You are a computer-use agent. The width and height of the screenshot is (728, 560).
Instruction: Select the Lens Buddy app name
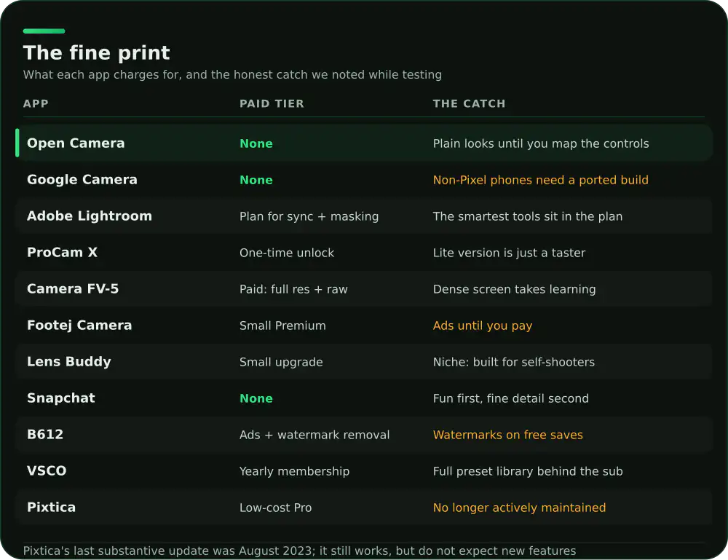click(69, 362)
